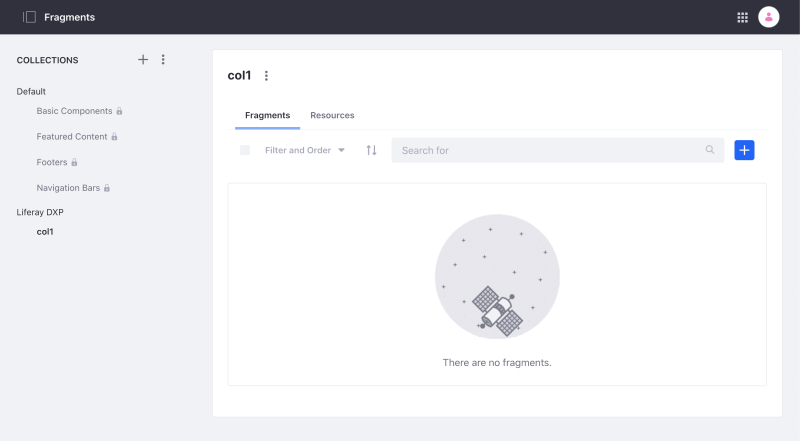The height and width of the screenshot is (441, 800).
Task: Reverse the sort direction of fragments
Action: coord(371,150)
